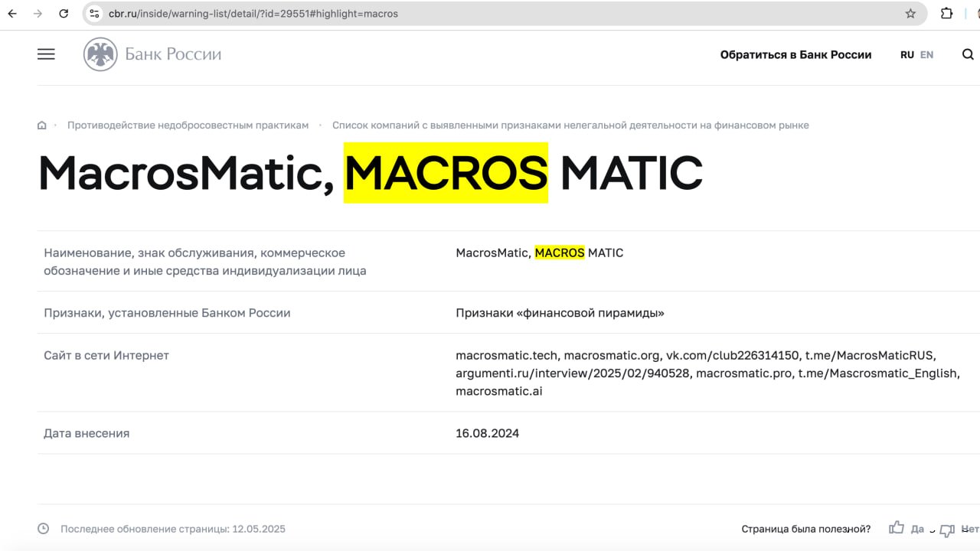Viewport: 980px width, 551px height.
Task: Click the clock icon beside last update
Action: 44,529
